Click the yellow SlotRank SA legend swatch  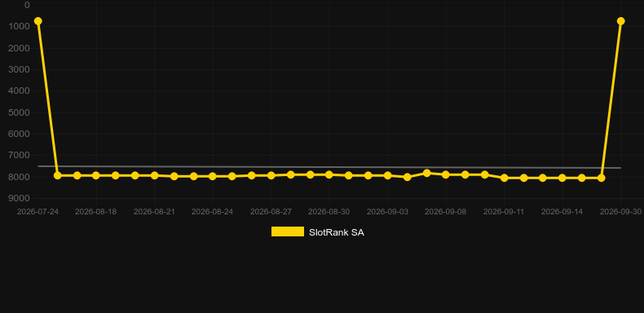(x=288, y=231)
